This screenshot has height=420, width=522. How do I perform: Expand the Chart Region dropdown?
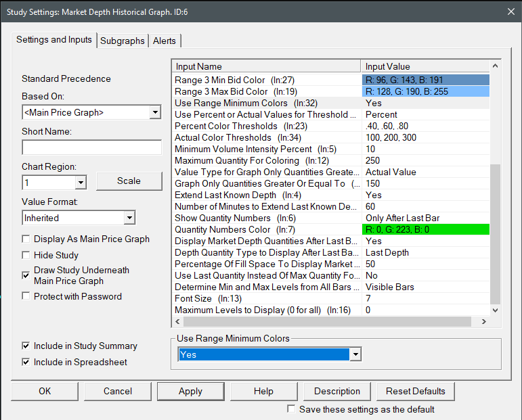pyautogui.click(x=81, y=183)
